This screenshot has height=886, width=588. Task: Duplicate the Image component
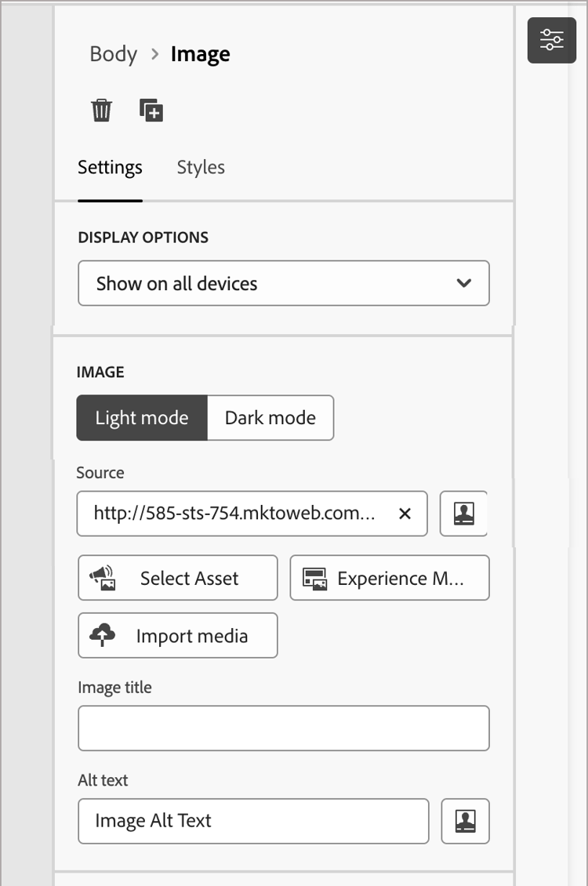151,110
